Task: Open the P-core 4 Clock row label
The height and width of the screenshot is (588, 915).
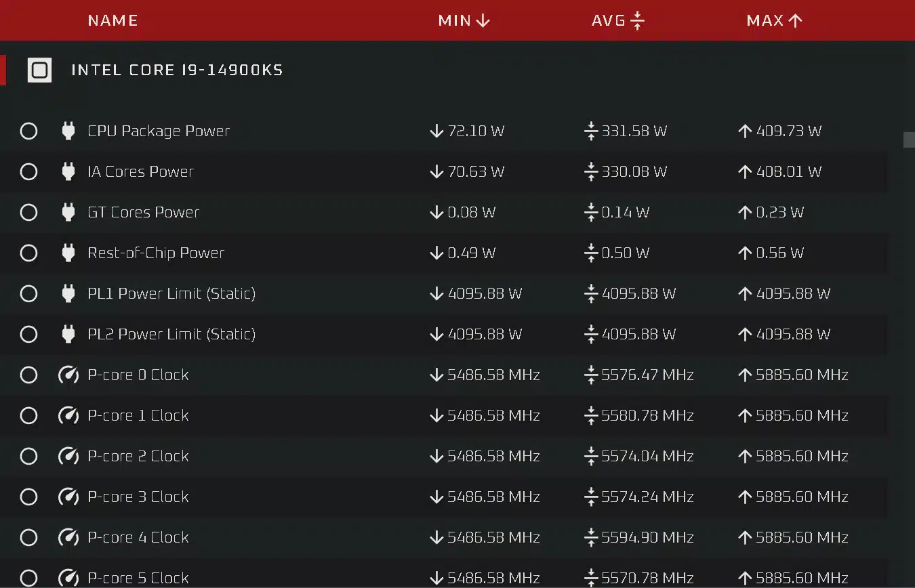Action: [x=138, y=537]
